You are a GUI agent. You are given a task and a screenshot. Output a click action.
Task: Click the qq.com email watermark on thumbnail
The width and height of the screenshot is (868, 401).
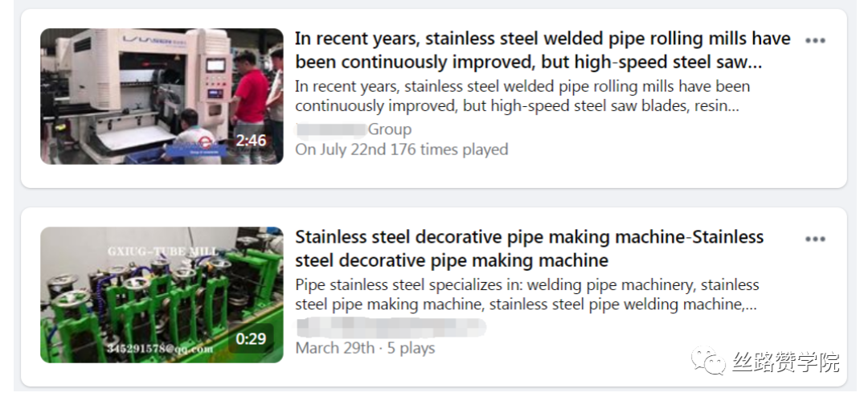(x=161, y=349)
